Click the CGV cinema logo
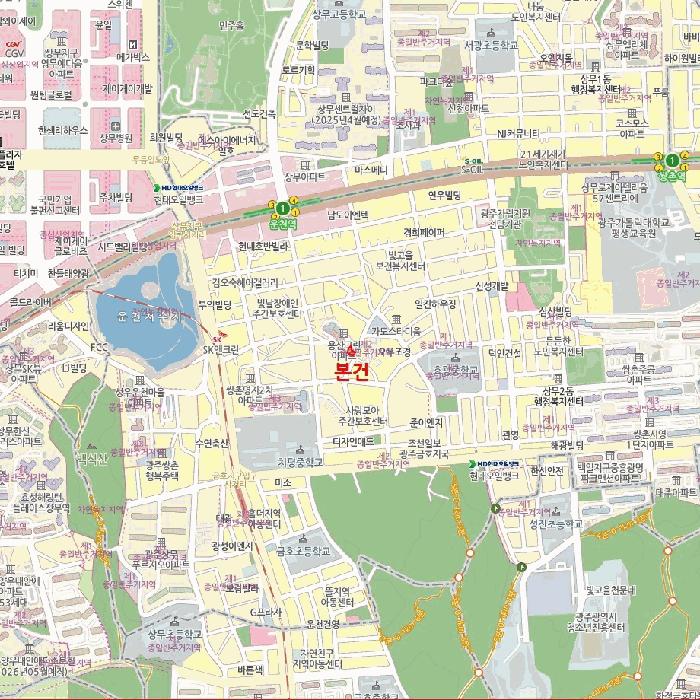This screenshot has width=700, height=700. [x=13, y=45]
